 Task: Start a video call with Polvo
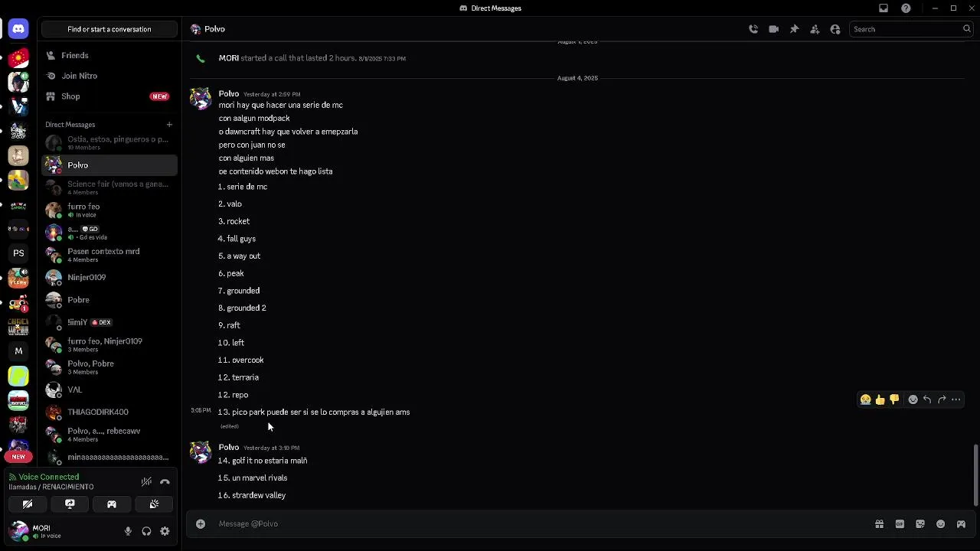[774, 29]
